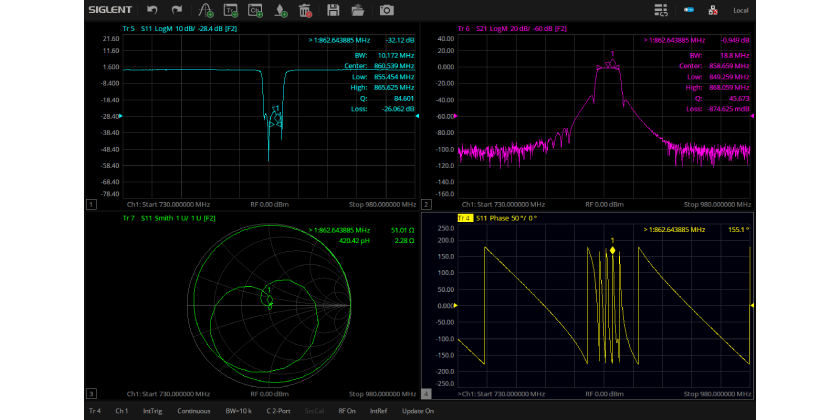
Task: Take a screenshot with the camera icon
Action: pyautogui.click(x=386, y=10)
